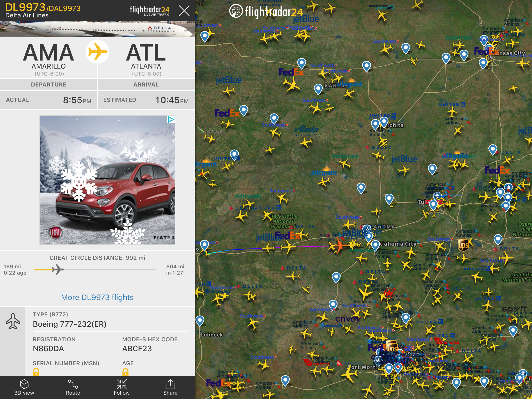Select the Lubbock airport pin
The width and height of the screenshot is (532, 399).
point(200,321)
